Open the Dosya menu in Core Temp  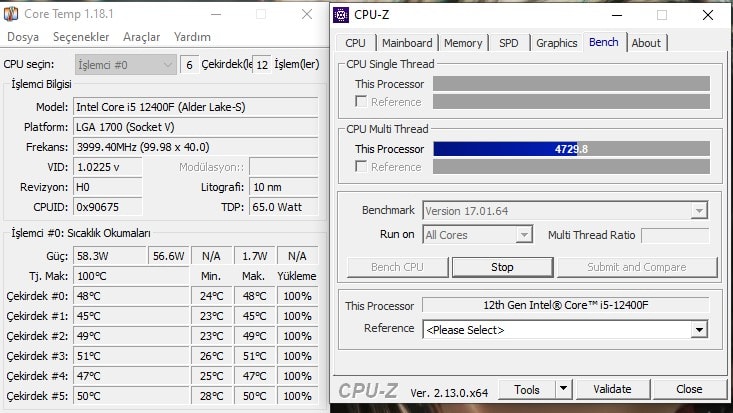coord(23,37)
